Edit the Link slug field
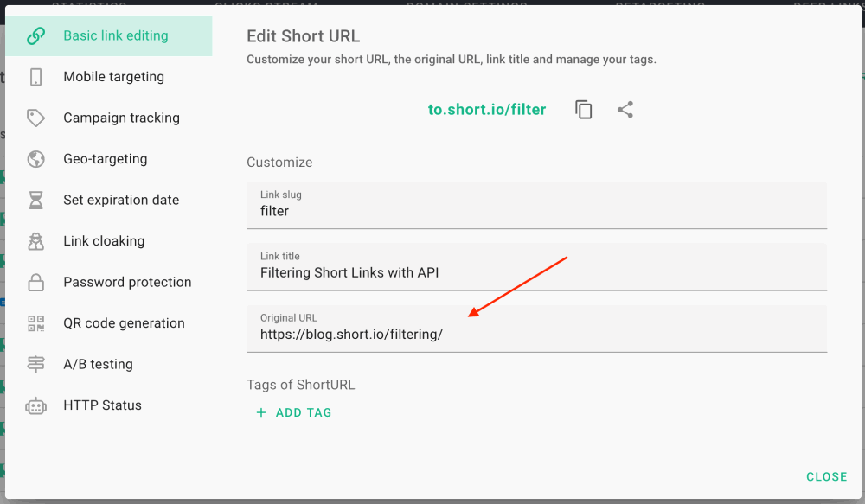Image resolution: width=865 pixels, height=504 pixels. pyautogui.click(x=537, y=205)
